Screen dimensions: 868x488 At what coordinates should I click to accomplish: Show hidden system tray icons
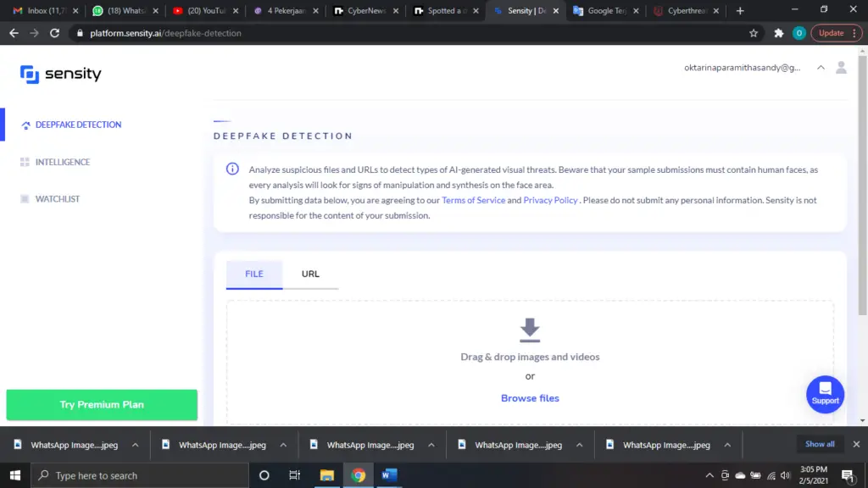tap(709, 475)
